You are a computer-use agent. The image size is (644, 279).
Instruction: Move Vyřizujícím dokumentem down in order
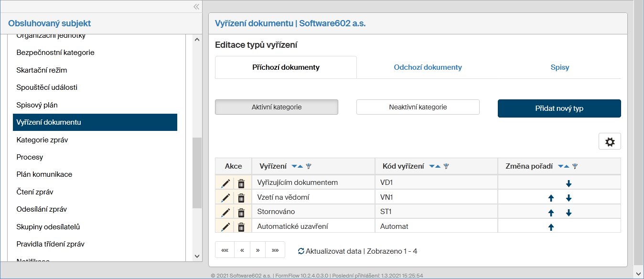click(x=569, y=183)
